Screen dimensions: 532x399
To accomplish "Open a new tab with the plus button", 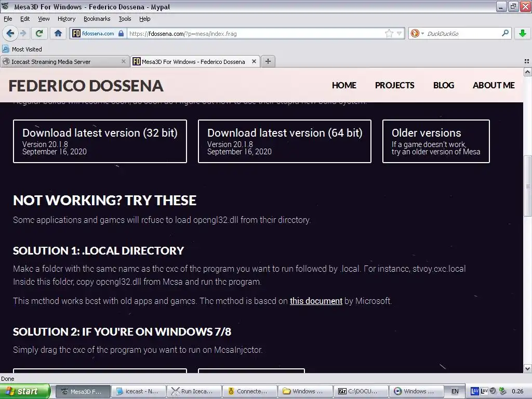I will coord(268,61).
